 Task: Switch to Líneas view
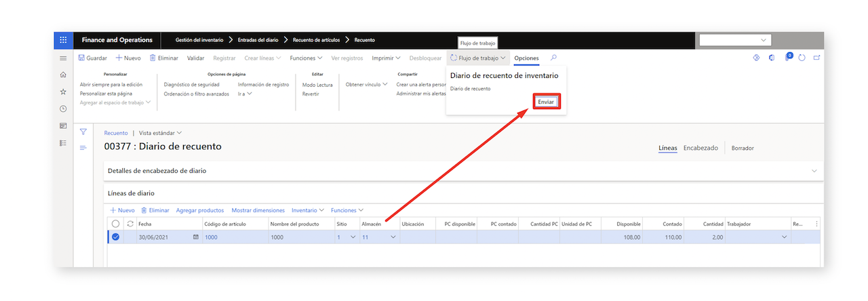668,148
